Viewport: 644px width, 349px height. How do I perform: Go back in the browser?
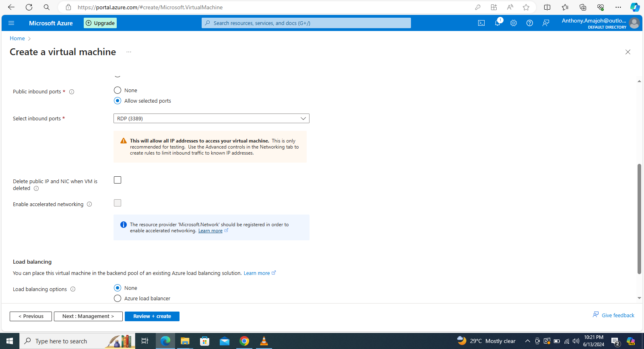[11, 7]
